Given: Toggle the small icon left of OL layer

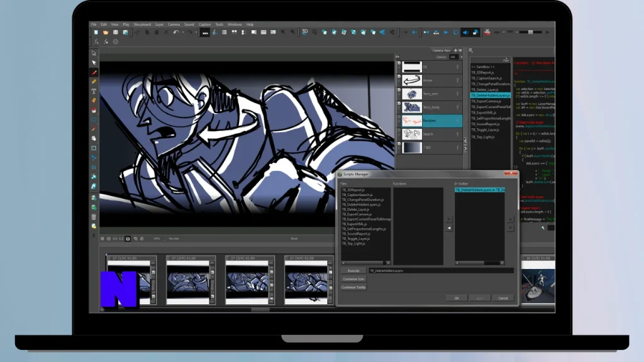Looking at the screenshot, I should pyautogui.click(x=399, y=63).
